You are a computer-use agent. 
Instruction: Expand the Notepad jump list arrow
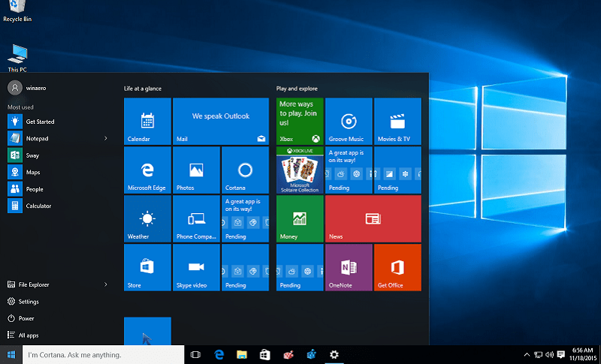(105, 139)
